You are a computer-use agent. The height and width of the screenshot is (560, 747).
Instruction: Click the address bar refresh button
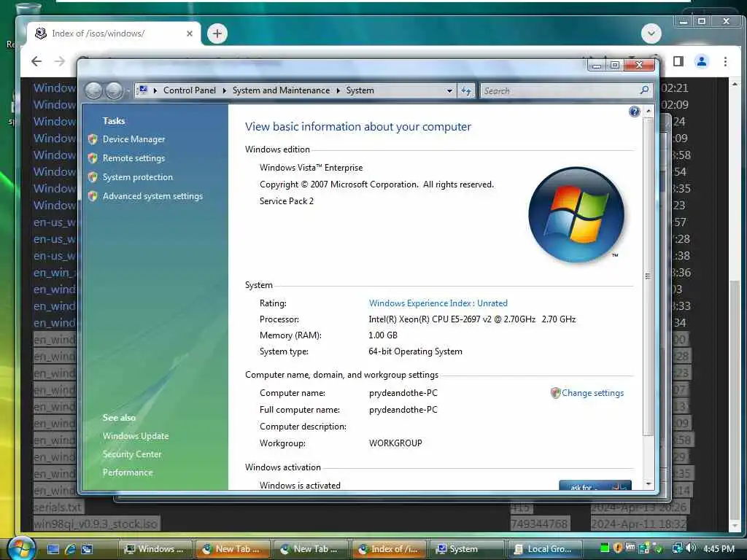[x=466, y=90]
